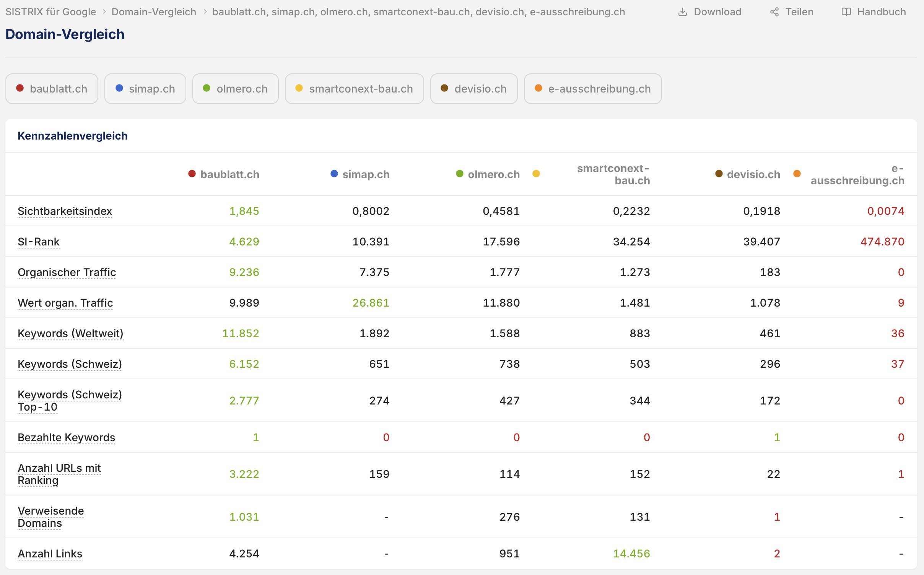Screen dimensions: 924x575
Task: Open the Keywords (Weltweit) row label
Action: tap(70, 333)
